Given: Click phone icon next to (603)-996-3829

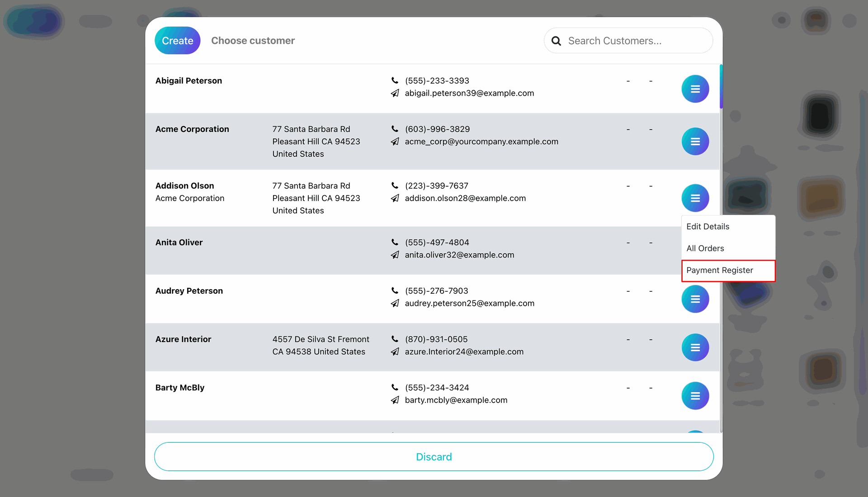Looking at the screenshot, I should [x=395, y=129].
